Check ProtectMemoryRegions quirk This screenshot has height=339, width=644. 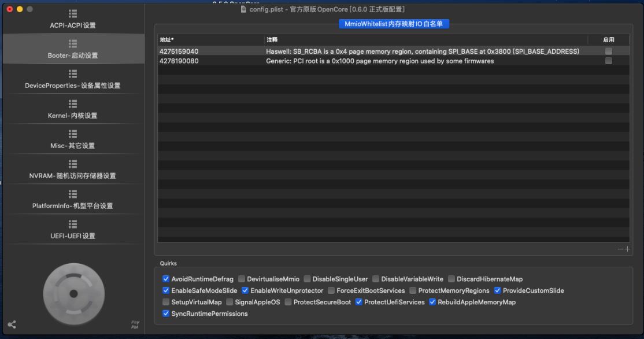413,290
